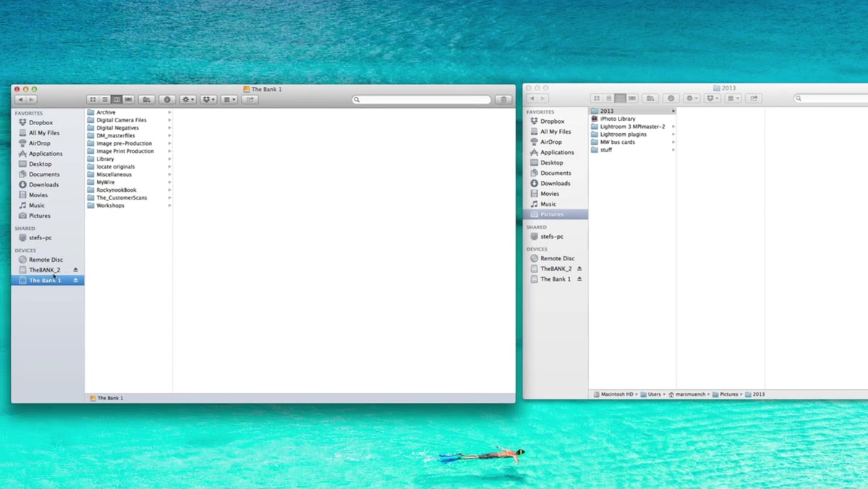The height and width of the screenshot is (489, 868).
Task: Select Lightroom 3 MPImaster-2 folder
Action: coord(632,127)
